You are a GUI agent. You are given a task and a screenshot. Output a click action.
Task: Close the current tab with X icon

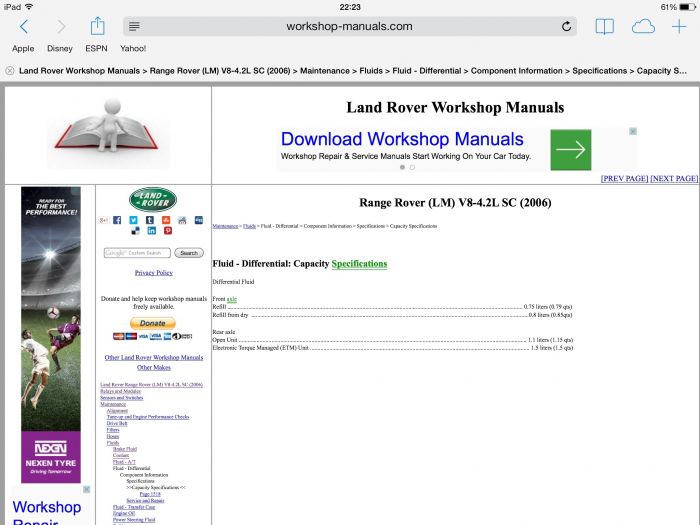[10, 71]
